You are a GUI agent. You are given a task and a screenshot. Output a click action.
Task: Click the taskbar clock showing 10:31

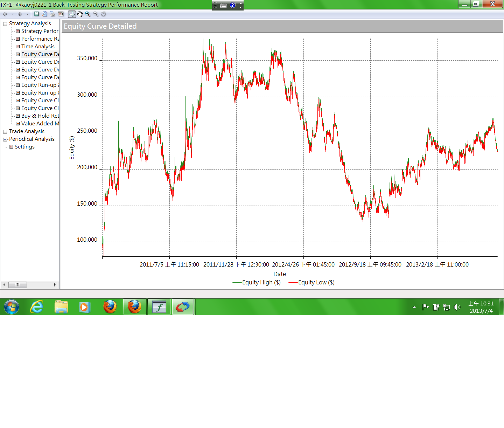click(x=481, y=307)
